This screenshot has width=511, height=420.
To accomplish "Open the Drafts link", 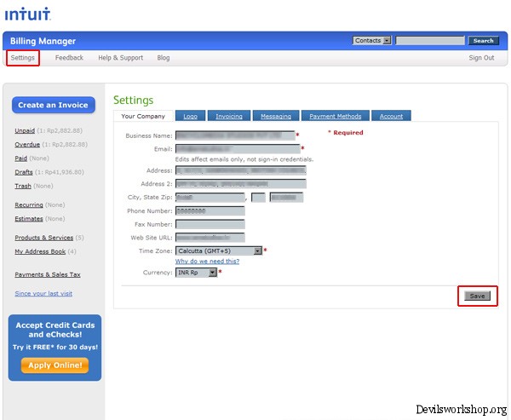I will 24,172.
